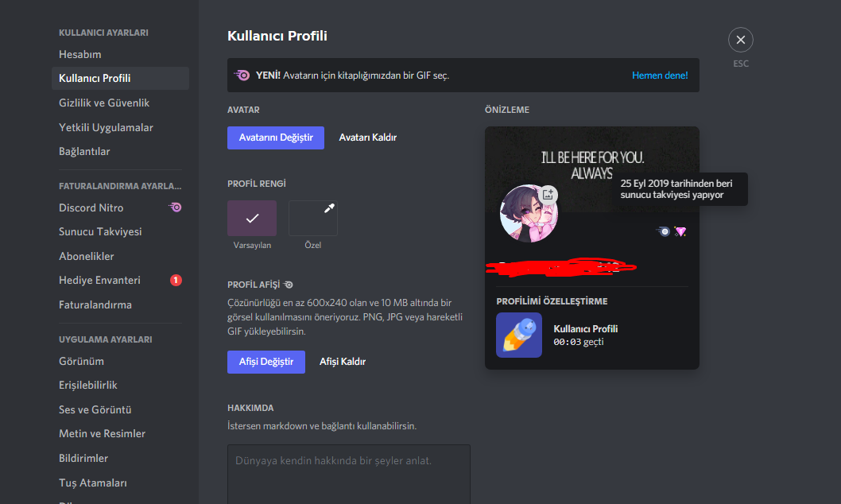The height and width of the screenshot is (504, 841).
Task: Pick the Özel custom color swatch
Action: coord(313,219)
